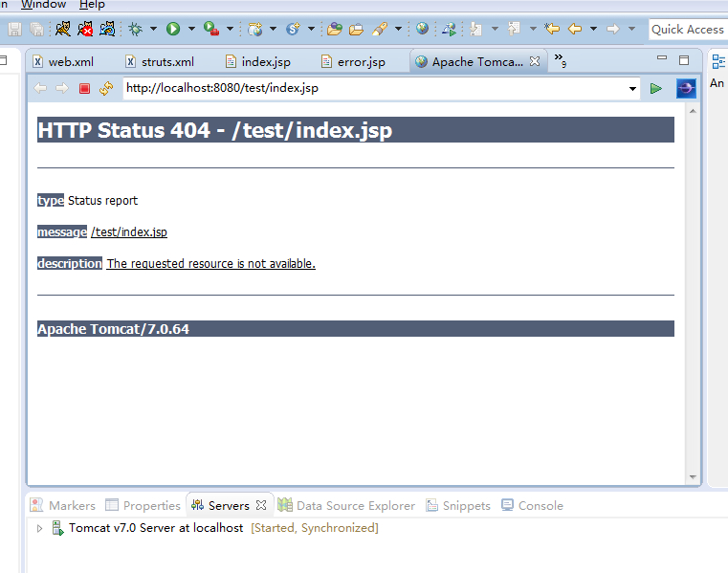Open the Help menu
The width and height of the screenshot is (728, 573).
(92, 5)
